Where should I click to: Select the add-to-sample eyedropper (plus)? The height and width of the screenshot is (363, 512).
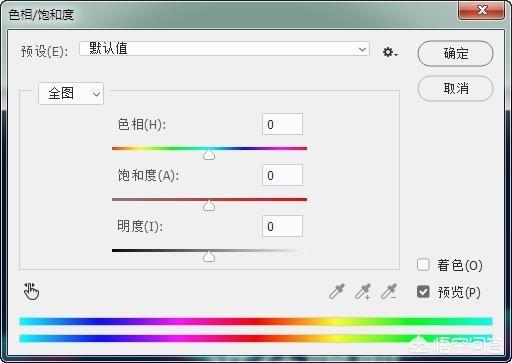click(x=363, y=292)
